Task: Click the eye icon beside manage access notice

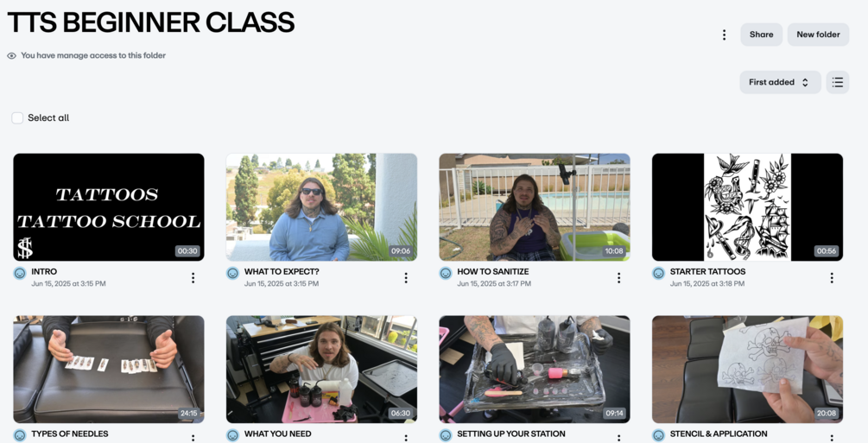Action: tap(11, 56)
